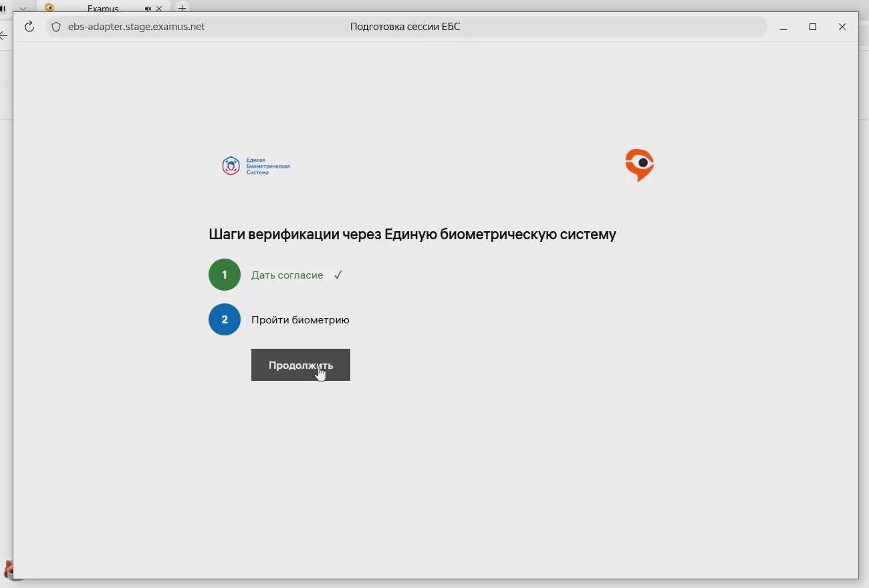Expand the tab list chevron dropdown

[23, 9]
